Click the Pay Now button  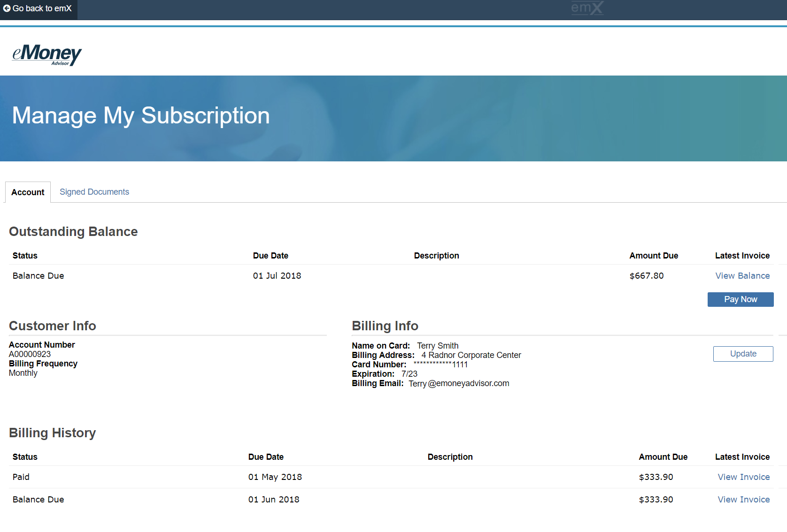pyautogui.click(x=741, y=299)
